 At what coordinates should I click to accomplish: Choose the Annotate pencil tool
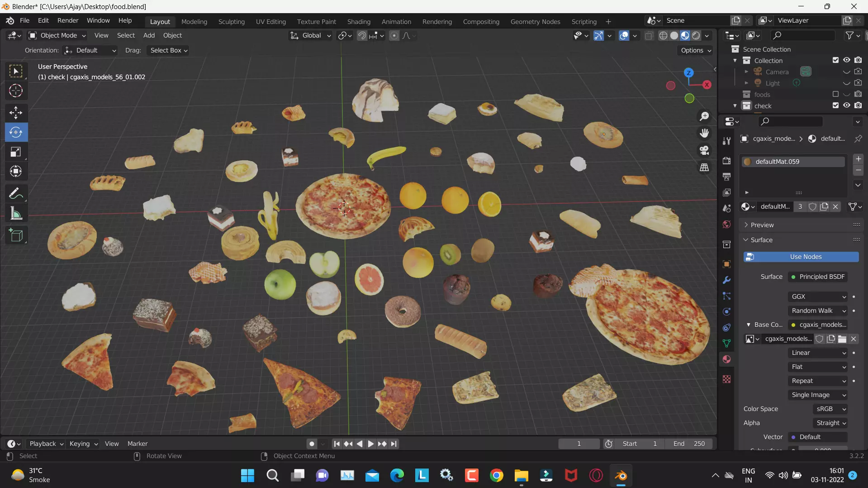pos(16,194)
